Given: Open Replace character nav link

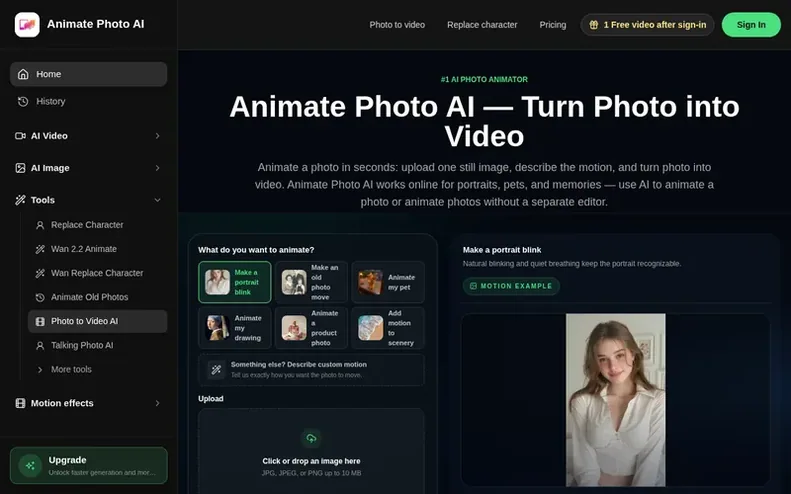Looking at the screenshot, I should click(x=482, y=25).
